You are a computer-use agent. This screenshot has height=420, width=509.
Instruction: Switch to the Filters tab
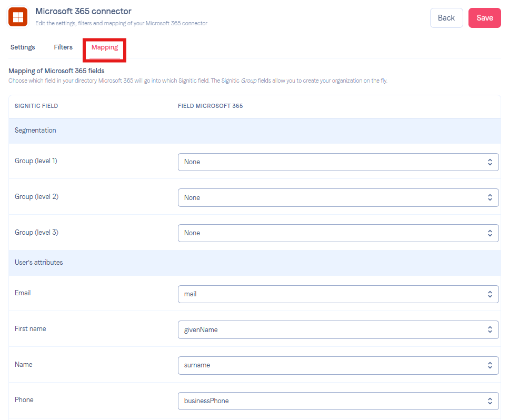63,47
